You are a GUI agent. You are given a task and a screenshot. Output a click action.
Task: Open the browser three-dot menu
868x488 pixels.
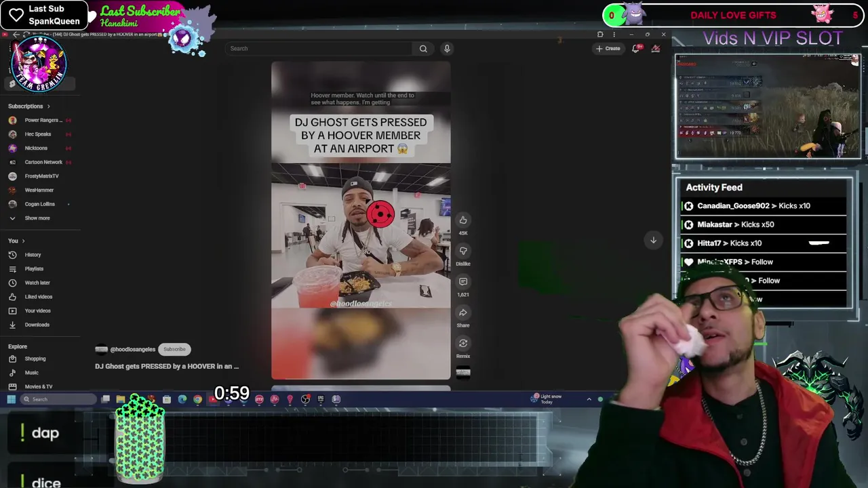point(614,34)
